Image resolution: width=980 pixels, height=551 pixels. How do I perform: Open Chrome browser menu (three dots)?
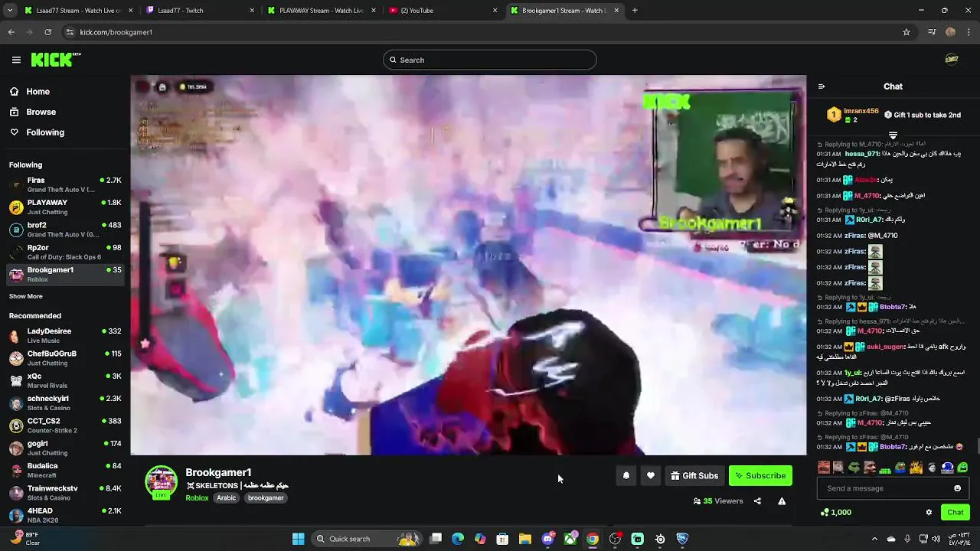pyautogui.click(x=969, y=32)
